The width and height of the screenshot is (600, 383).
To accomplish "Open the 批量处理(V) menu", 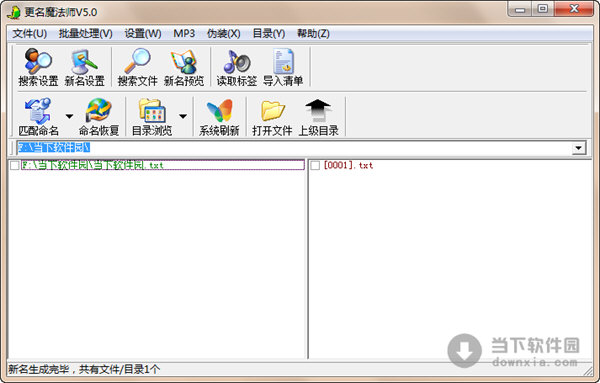I will (x=86, y=34).
